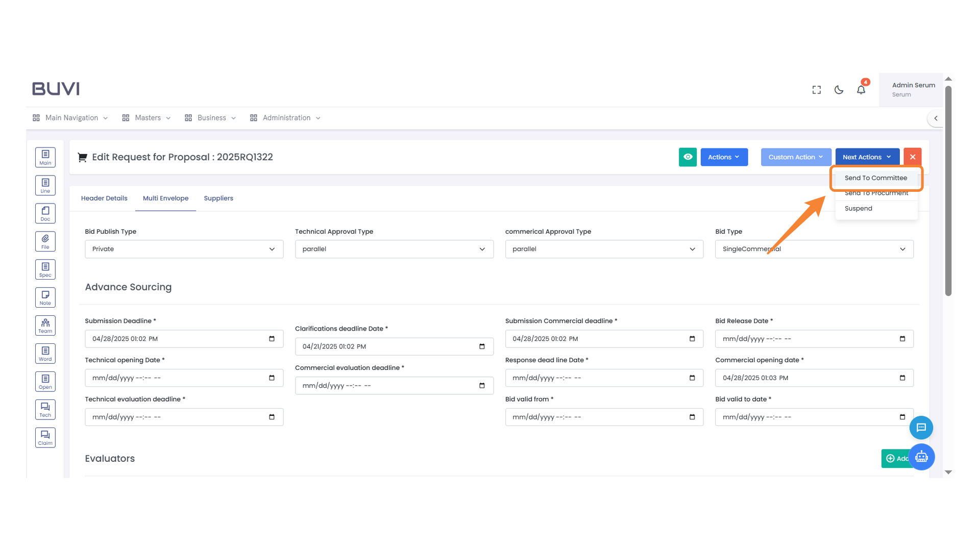This screenshot has width=980, height=551.
Task: Open the Technical Approval Type dropdown
Action: click(x=394, y=249)
